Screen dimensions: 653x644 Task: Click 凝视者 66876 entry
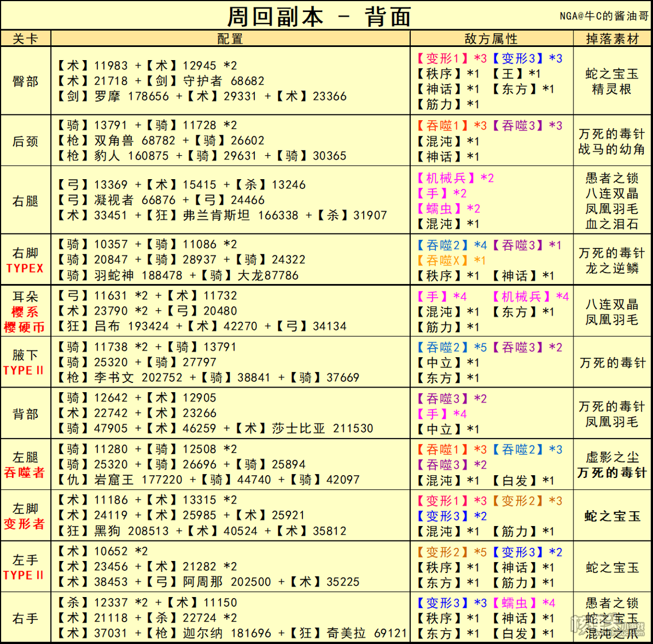tap(135, 200)
